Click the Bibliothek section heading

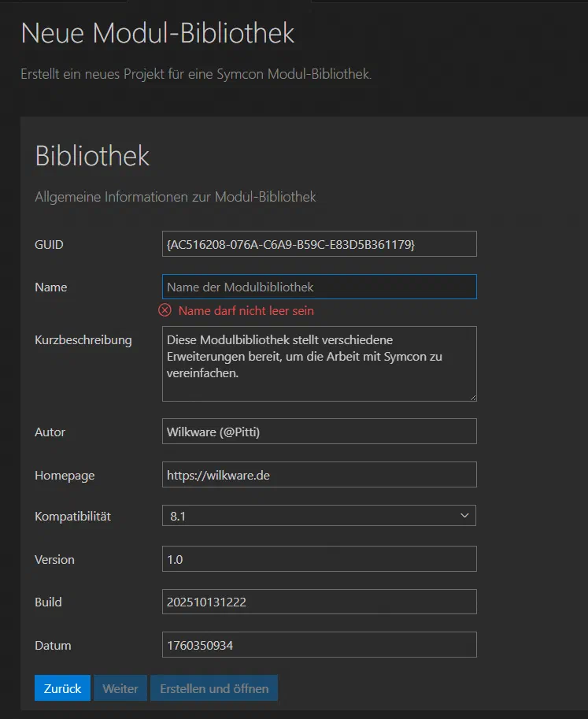(x=92, y=155)
